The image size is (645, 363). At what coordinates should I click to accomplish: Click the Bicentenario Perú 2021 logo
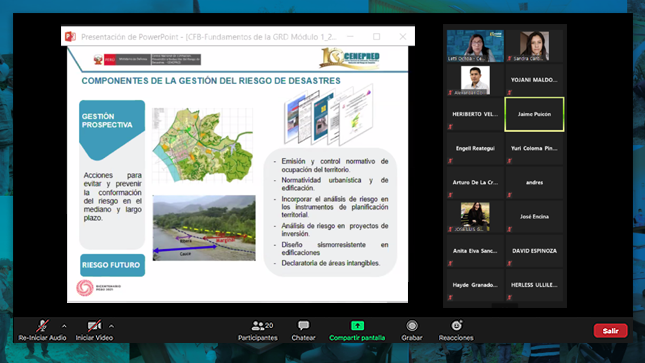[x=98, y=288]
